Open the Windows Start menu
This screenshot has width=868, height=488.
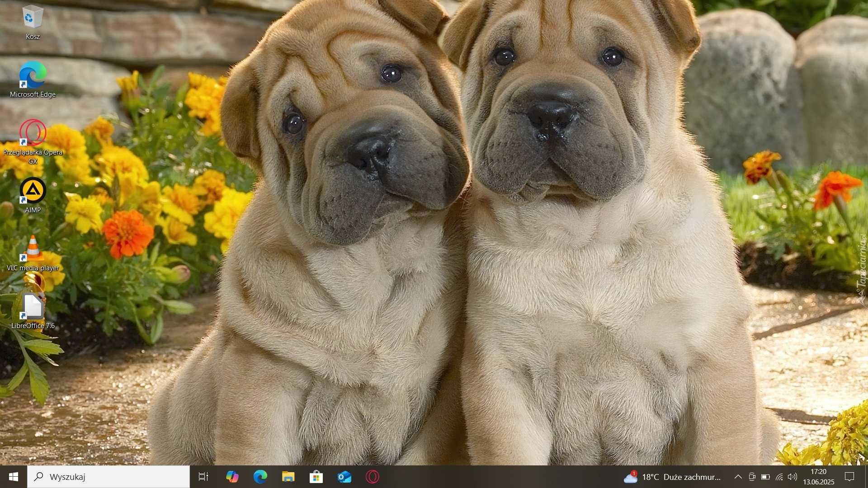14,477
